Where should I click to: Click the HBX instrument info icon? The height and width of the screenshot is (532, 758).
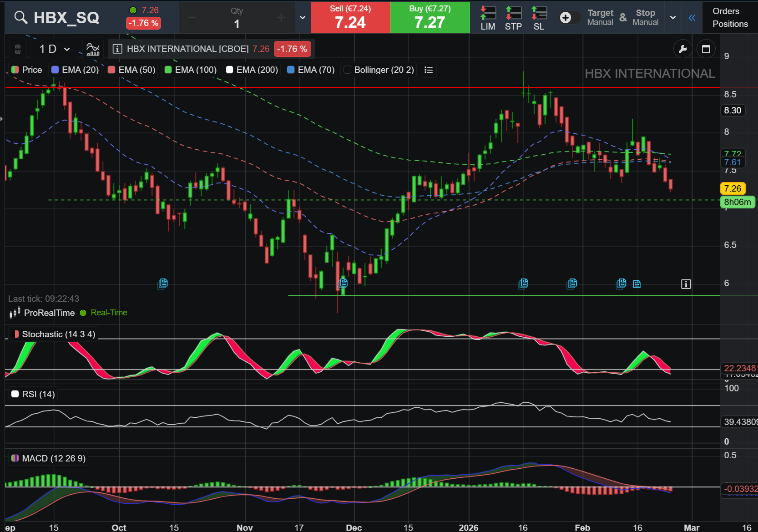[x=117, y=49]
